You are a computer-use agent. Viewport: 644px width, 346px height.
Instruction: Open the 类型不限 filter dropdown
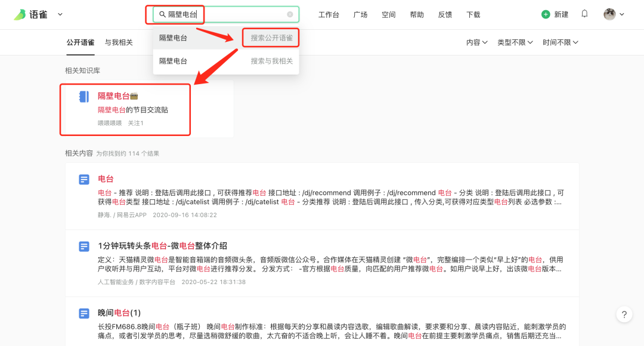coord(515,42)
